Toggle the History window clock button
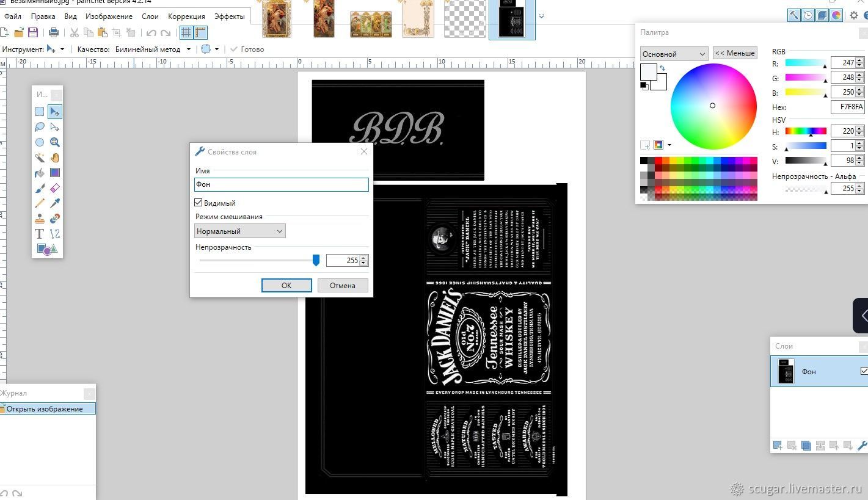Screen dimensions: 868x500 point(808,16)
